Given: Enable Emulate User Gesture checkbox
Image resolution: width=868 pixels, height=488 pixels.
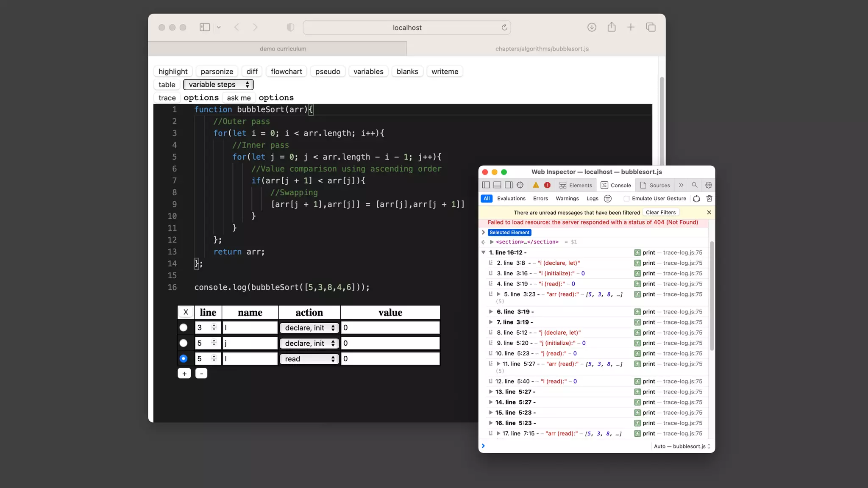Looking at the screenshot, I should point(626,198).
